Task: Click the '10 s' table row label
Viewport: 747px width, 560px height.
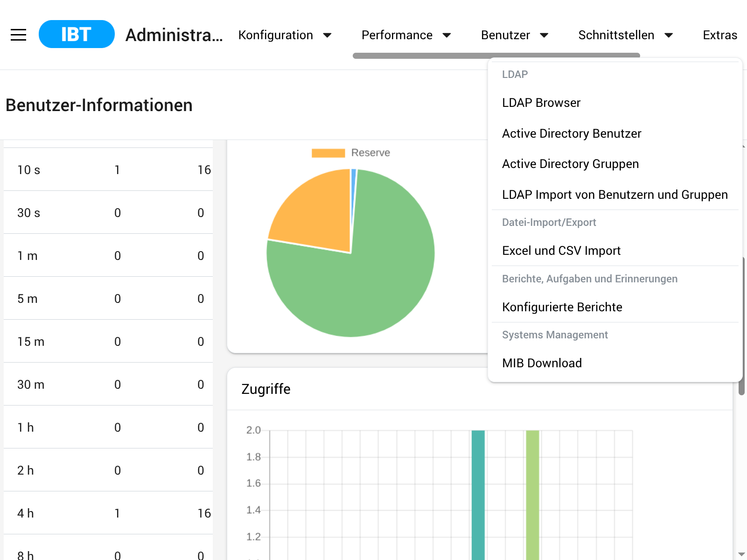Action: [x=29, y=170]
